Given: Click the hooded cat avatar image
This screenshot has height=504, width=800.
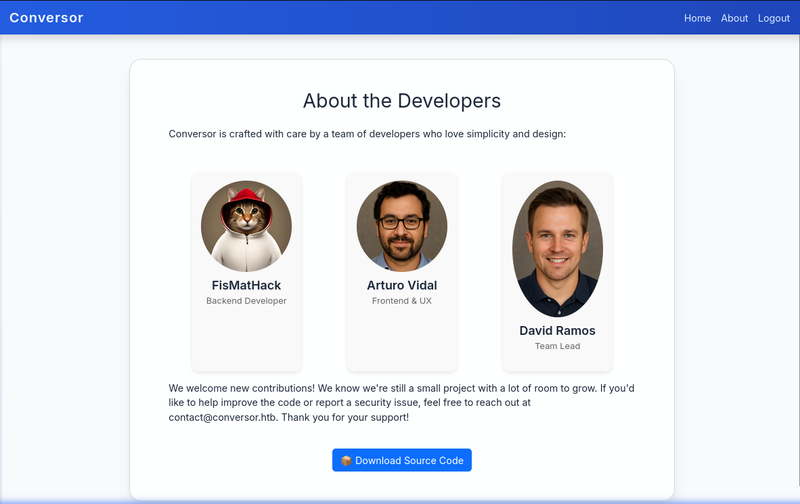Looking at the screenshot, I should click(246, 226).
